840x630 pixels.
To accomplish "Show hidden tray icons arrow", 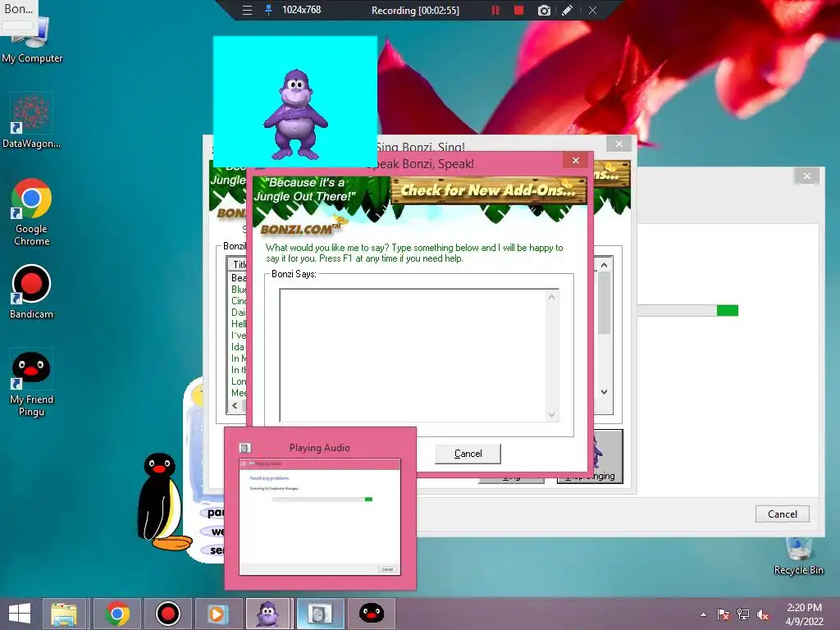I will pyautogui.click(x=703, y=614).
